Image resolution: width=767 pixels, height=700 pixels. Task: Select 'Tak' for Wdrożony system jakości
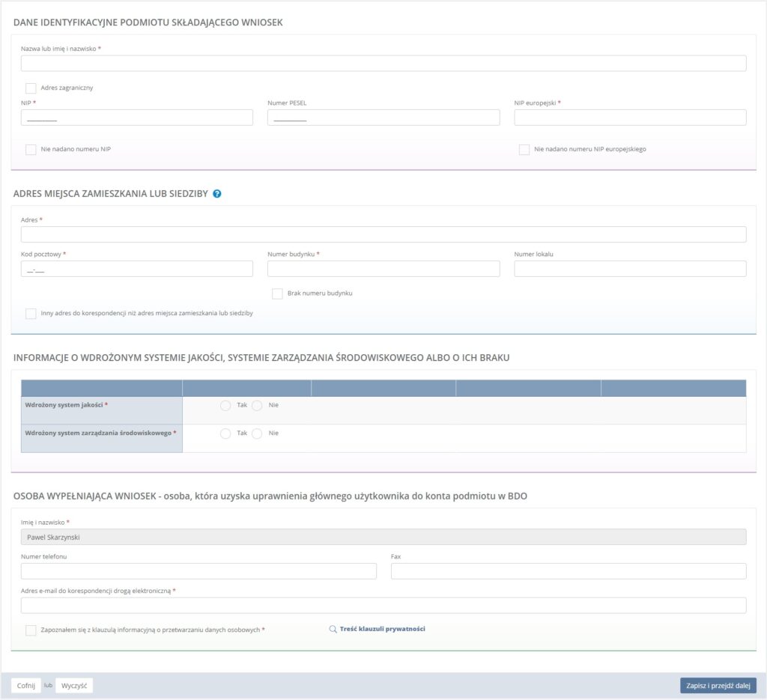pos(225,405)
